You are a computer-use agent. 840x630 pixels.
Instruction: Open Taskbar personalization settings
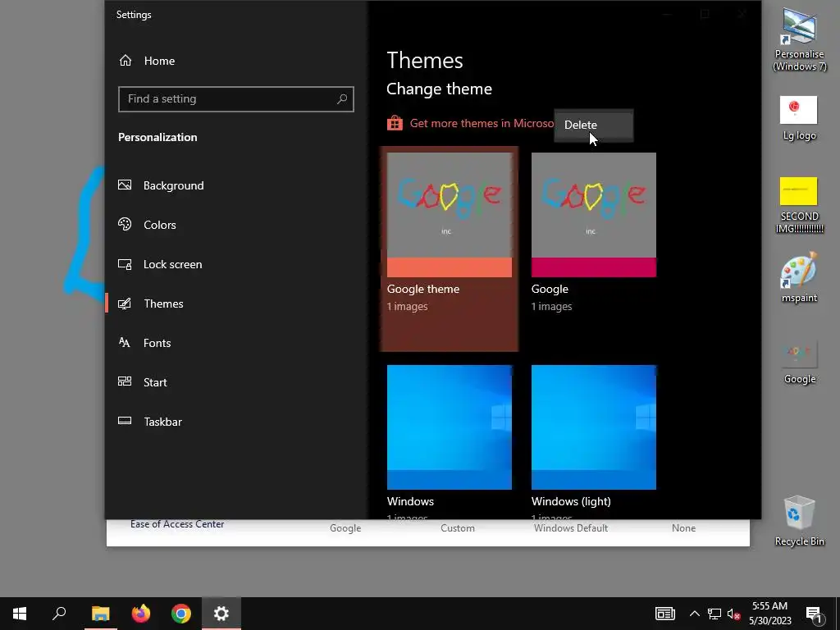pyautogui.click(x=163, y=422)
